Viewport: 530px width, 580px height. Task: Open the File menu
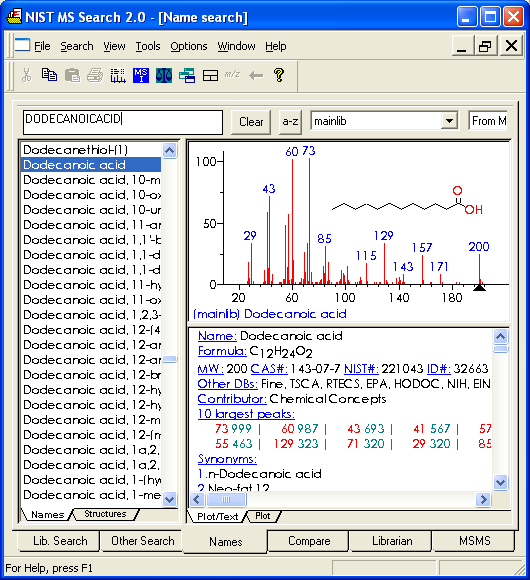click(42, 46)
